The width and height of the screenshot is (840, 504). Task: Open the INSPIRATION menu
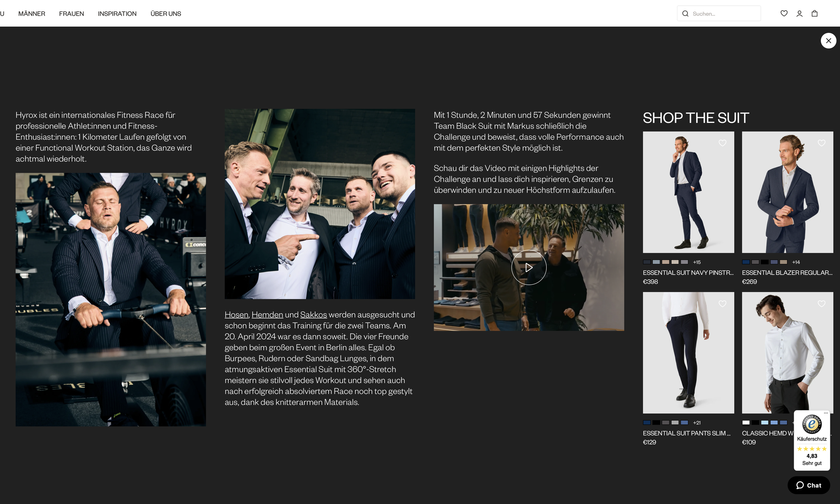tap(117, 13)
